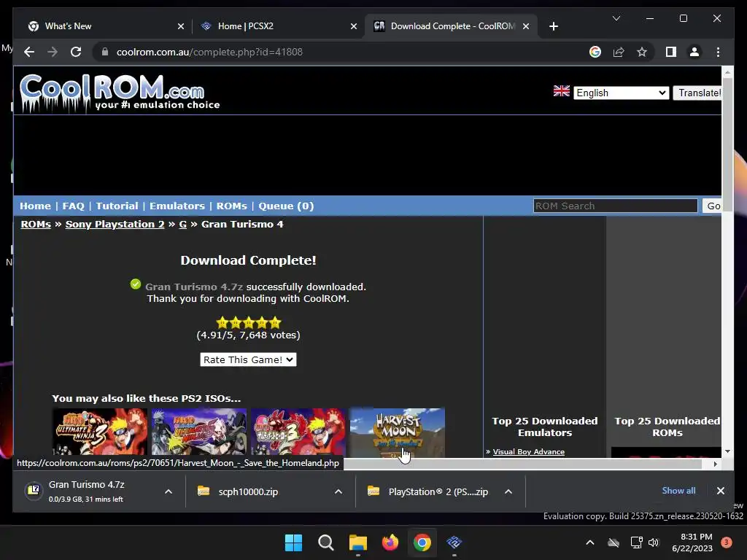The height and width of the screenshot is (560, 747).
Task: Click the forward navigation arrow
Action: tap(53, 52)
